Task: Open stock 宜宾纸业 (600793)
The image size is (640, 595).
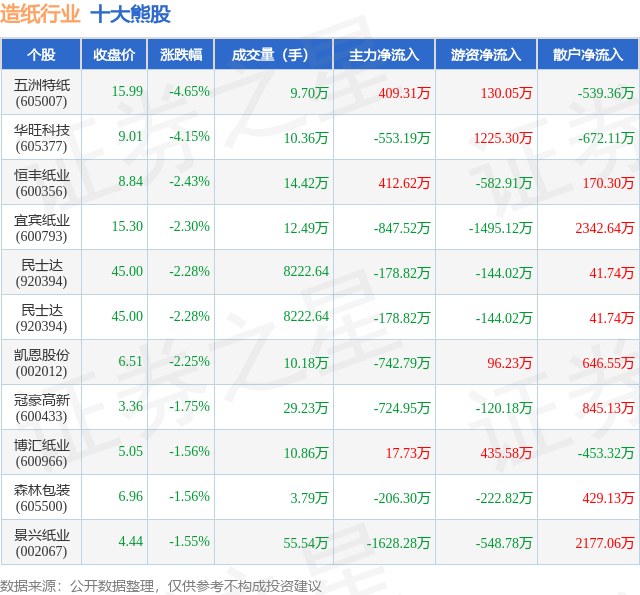Action: coord(41,228)
